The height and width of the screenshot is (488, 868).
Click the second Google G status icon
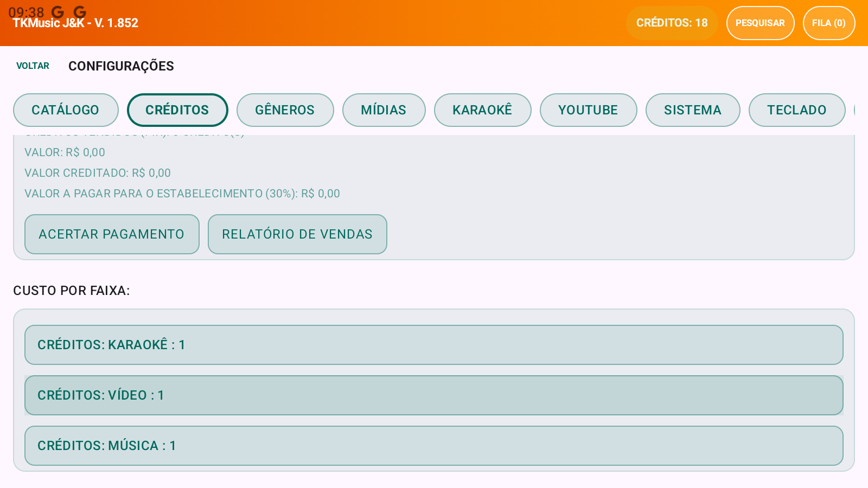[x=80, y=12]
